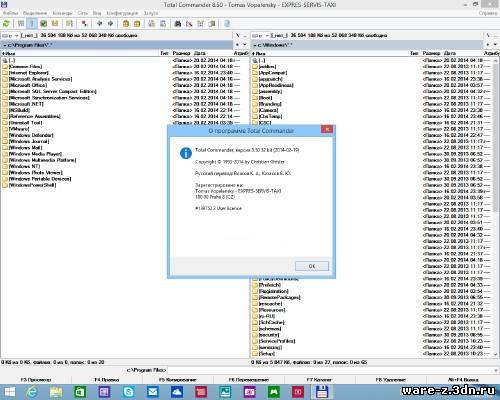The width and height of the screenshot is (500, 400).
Task: Open the Mail app from the taskbar
Action: coord(153,392)
